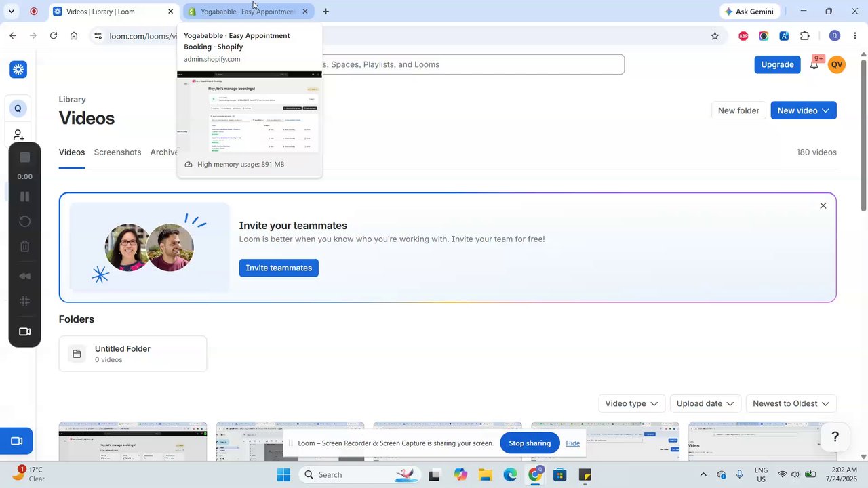Open notifications bell
The image size is (868, 488).
click(x=814, y=64)
